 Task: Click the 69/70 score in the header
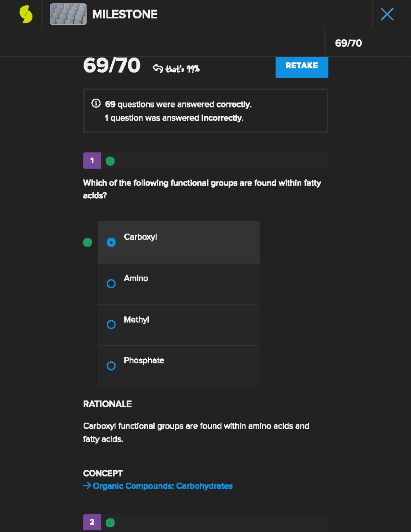348,43
